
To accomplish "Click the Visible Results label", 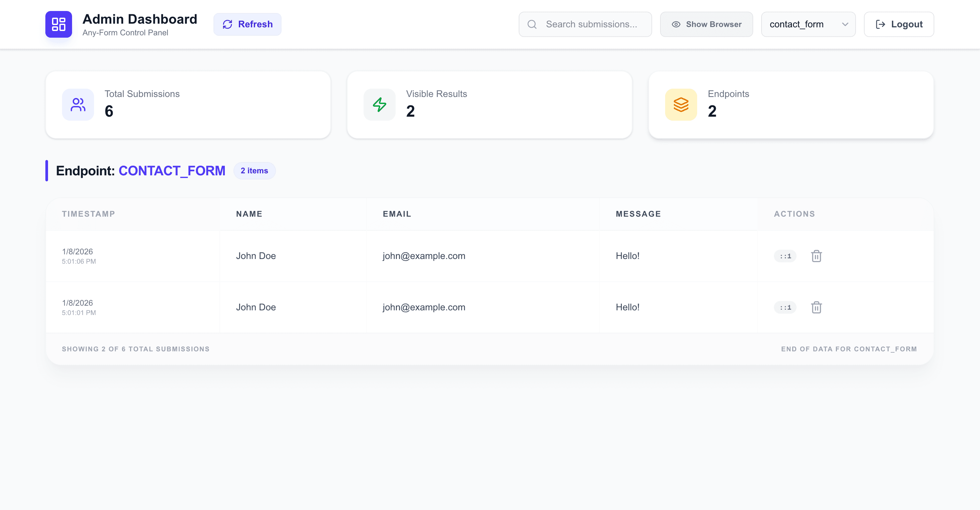I will pyautogui.click(x=437, y=94).
